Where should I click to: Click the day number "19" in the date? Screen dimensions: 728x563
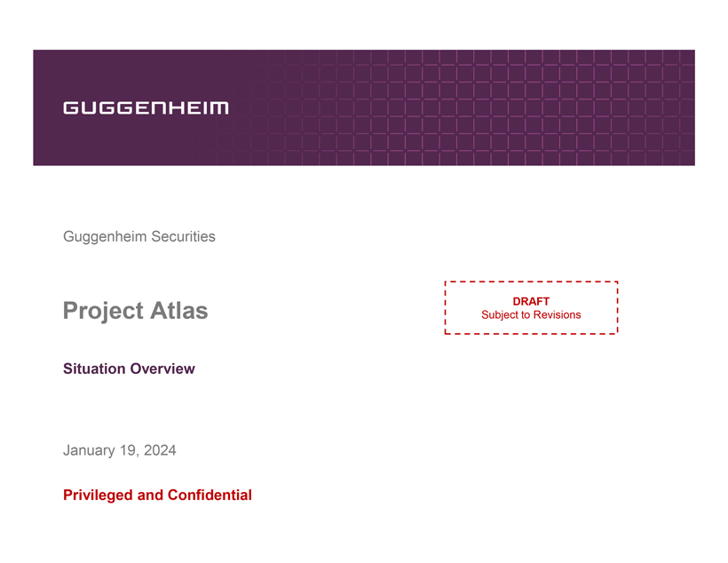[129, 450]
